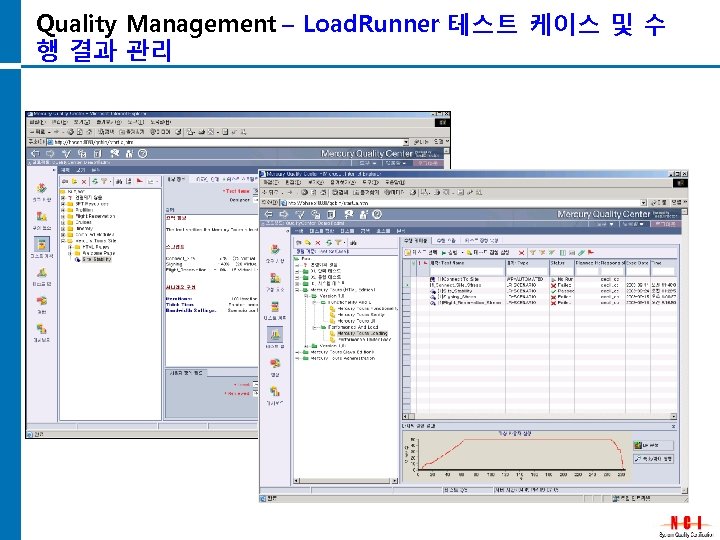Screen dimensions: 720x540
Task: Collapse the Functionality And UI folder node
Action: 315,303
